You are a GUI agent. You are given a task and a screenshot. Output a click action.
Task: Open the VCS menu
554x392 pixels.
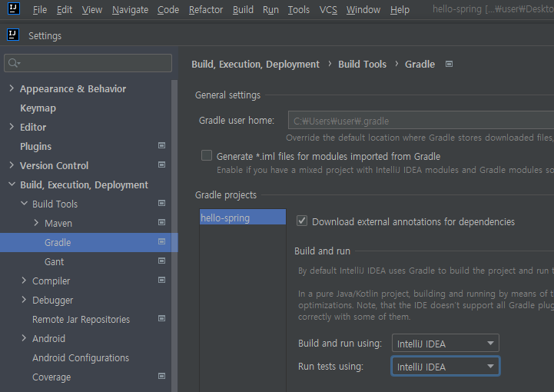pyautogui.click(x=328, y=9)
